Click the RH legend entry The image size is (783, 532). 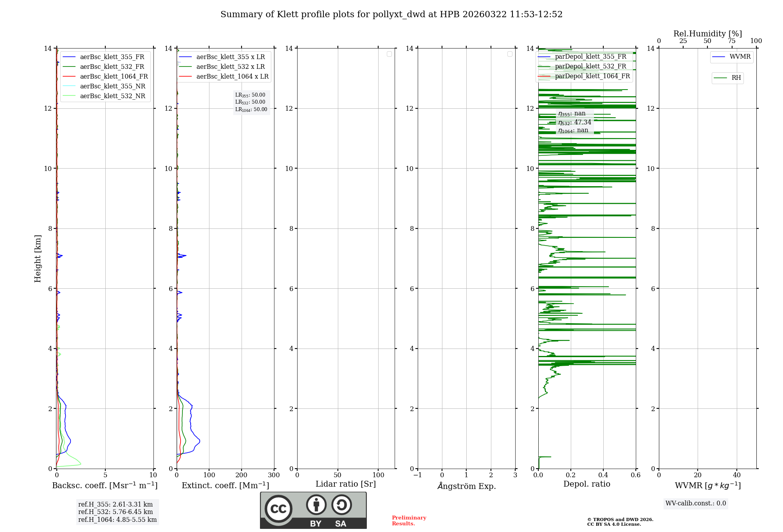(736, 78)
